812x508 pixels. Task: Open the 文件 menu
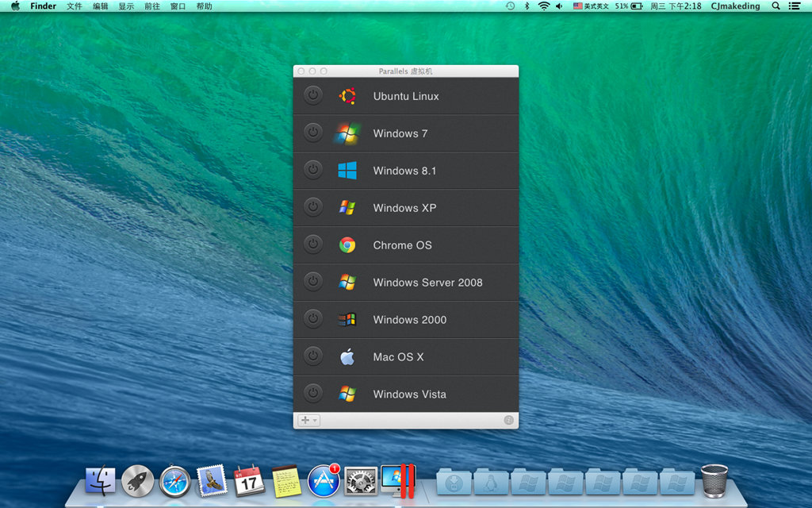pyautogui.click(x=75, y=6)
